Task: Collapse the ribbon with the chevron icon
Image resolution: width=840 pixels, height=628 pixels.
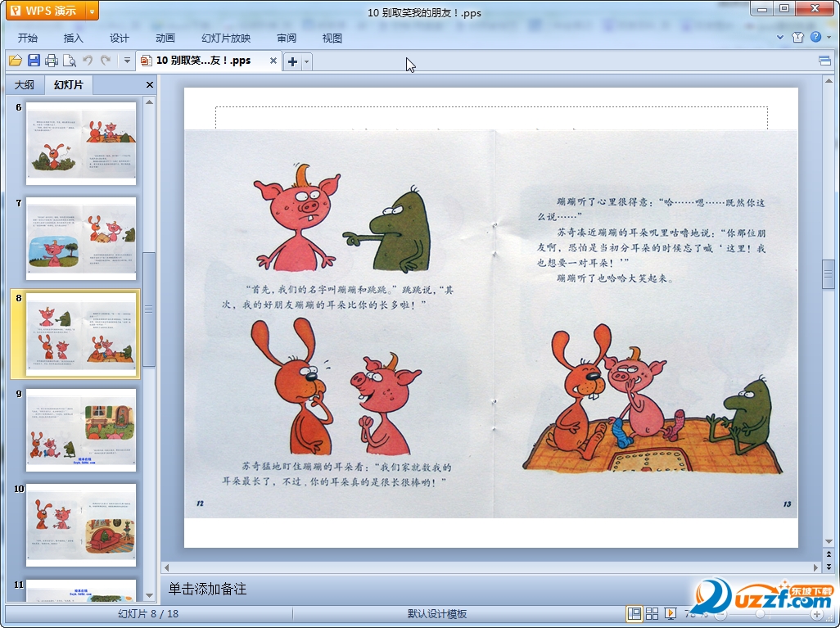Action: click(780, 37)
